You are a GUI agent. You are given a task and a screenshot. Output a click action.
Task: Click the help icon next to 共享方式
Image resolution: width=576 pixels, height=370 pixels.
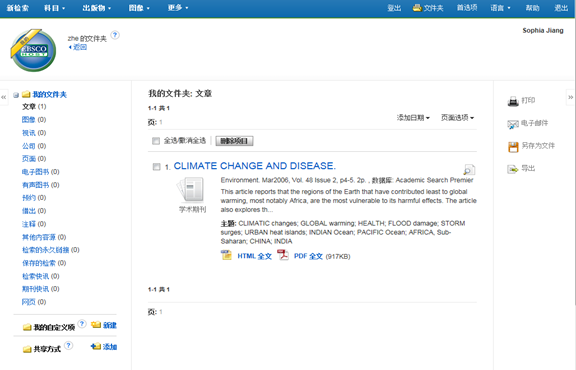(x=68, y=345)
